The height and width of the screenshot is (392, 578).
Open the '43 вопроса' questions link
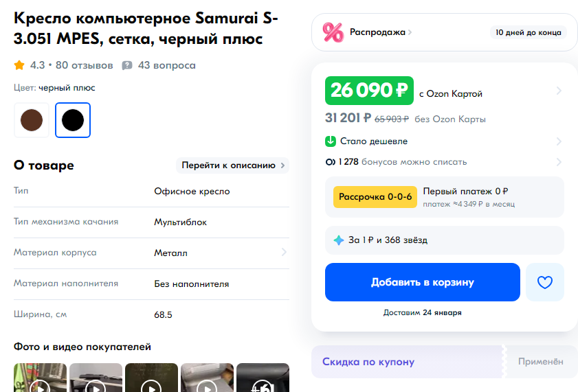coord(166,65)
